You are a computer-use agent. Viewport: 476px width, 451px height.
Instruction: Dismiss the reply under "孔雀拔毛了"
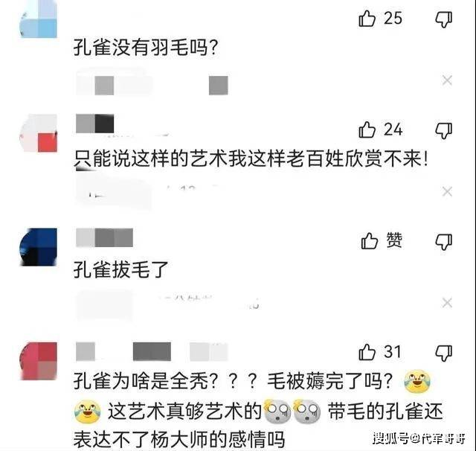point(447,303)
